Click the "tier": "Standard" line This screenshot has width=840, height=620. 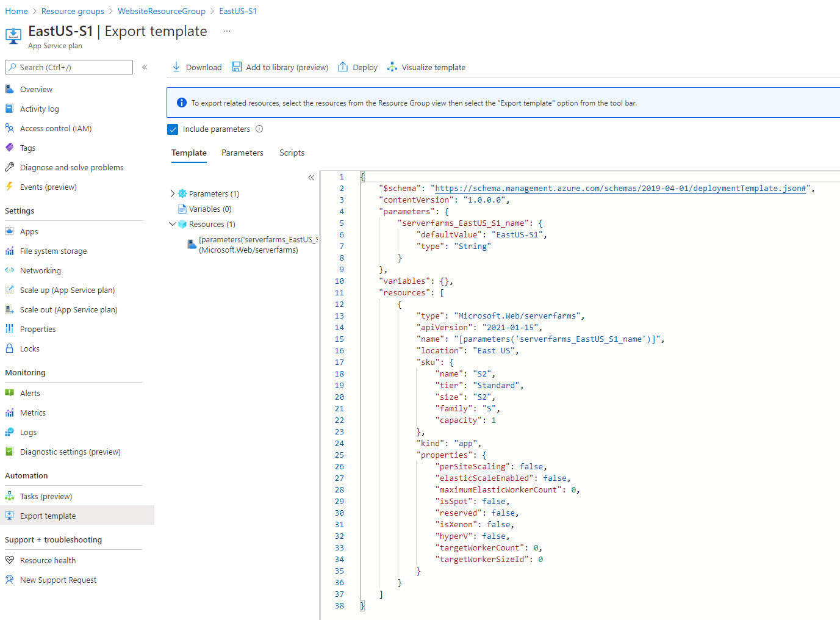(x=479, y=386)
